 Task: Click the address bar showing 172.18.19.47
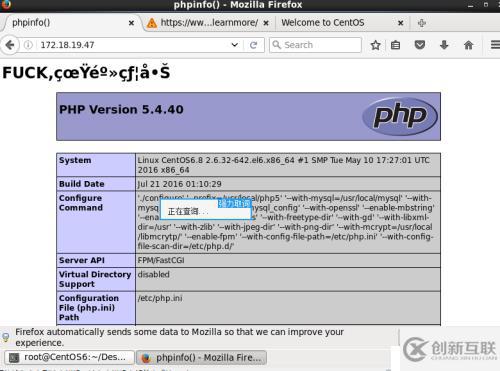[x=133, y=45]
